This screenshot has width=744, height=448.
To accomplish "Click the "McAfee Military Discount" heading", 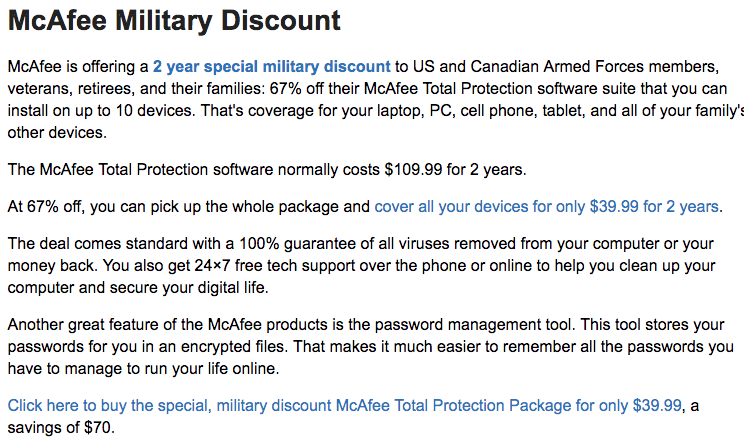I will 174,21.
